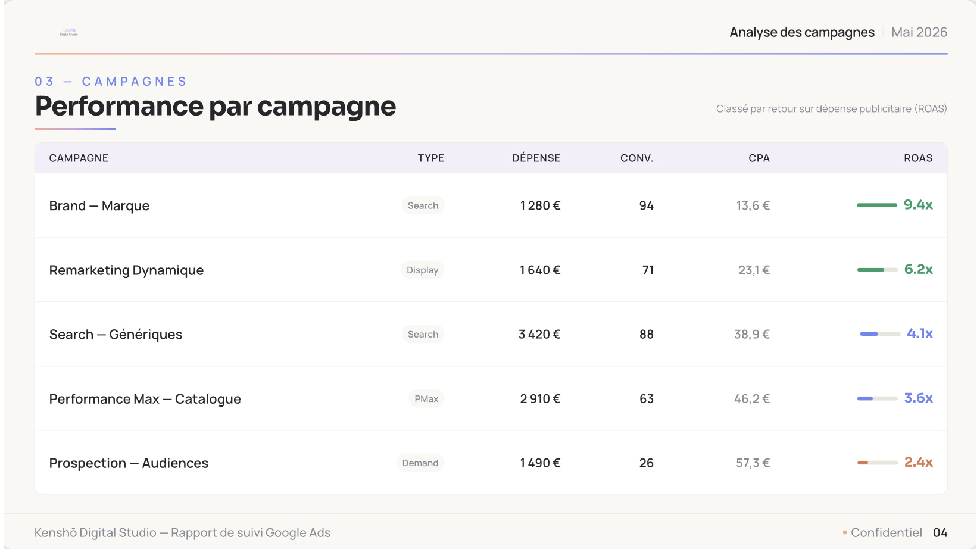Screen dimensions: 980x549
Task: Select the 'Analyse des campagnes' header title
Action: [802, 32]
